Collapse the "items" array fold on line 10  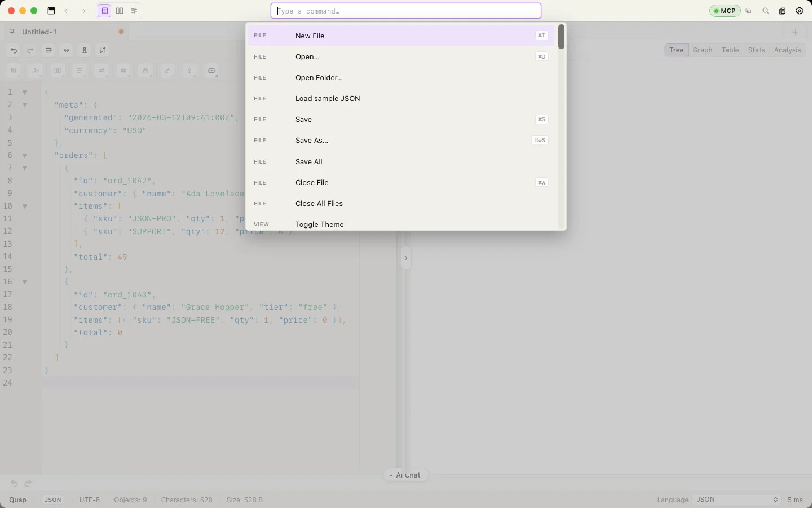coord(25,207)
